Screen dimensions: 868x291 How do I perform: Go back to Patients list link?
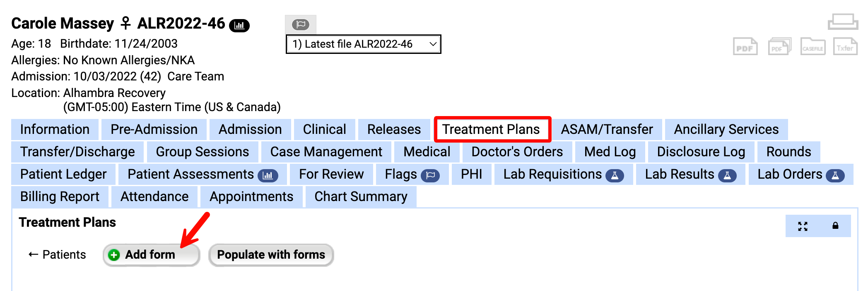pos(57,255)
